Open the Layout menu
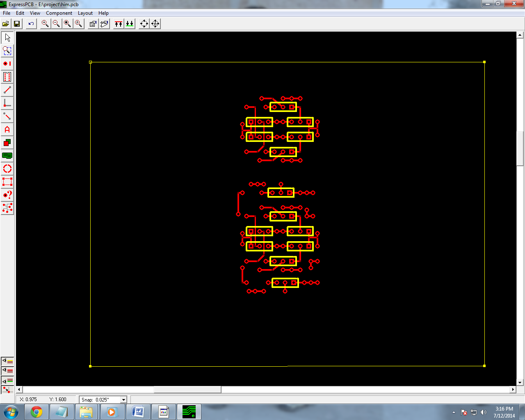This screenshot has height=420, width=525. point(85,13)
